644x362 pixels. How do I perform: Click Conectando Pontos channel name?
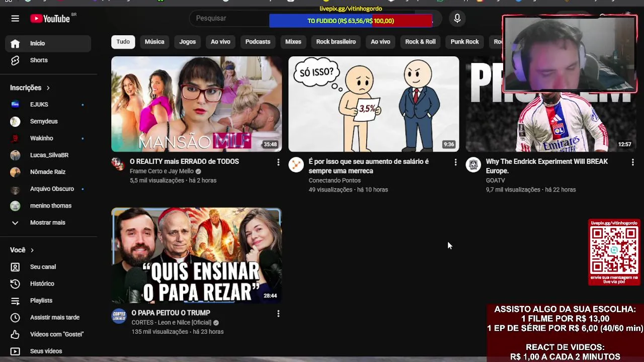pyautogui.click(x=335, y=180)
